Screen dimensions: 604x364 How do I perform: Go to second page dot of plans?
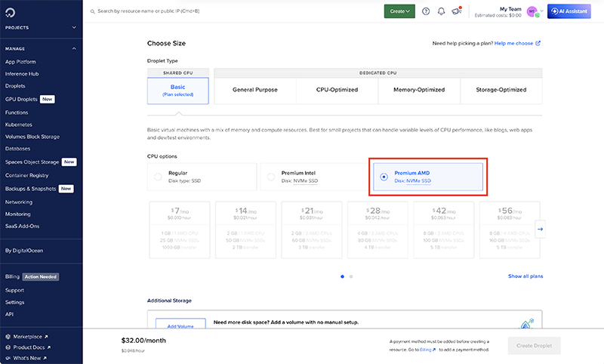351,276
